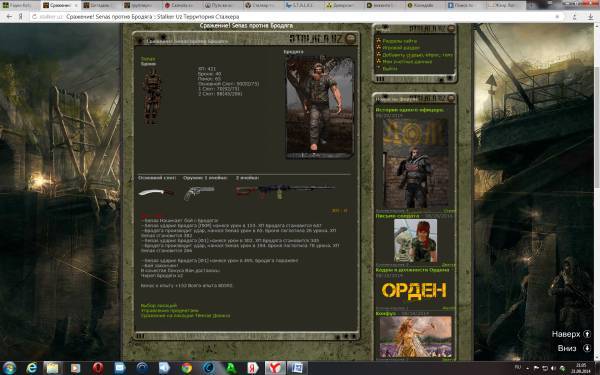
Task: Select the rifle in the second cell
Action: [x=285, y=191]
